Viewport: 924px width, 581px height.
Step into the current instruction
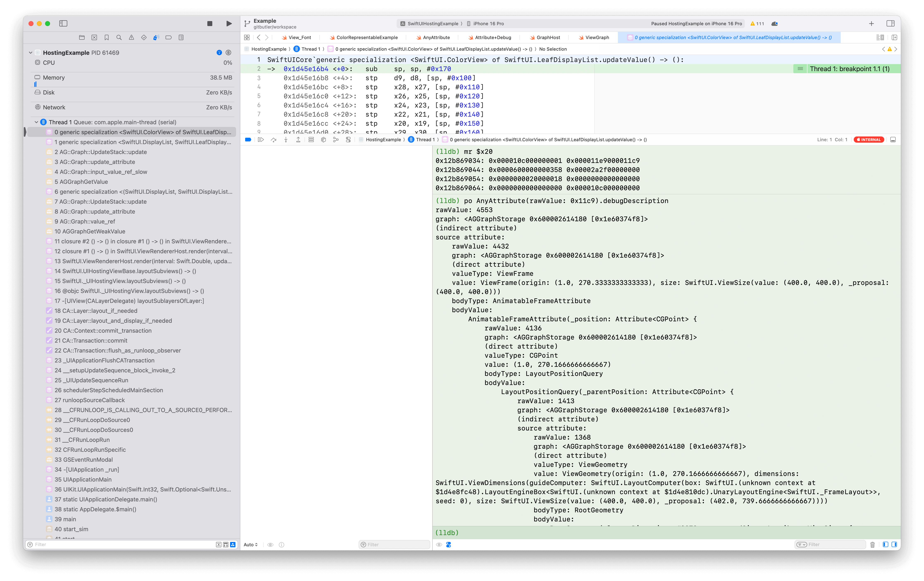[286, 140]
